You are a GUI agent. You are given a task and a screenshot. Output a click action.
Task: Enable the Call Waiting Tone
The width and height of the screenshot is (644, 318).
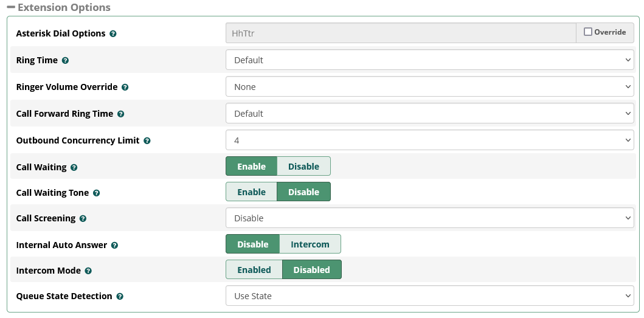click(251, 192)
